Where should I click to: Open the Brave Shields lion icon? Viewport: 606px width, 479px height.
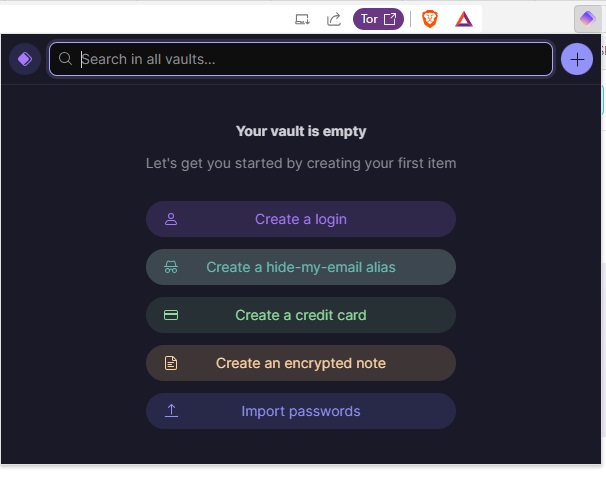pyautogui.click(x=430, y=19)
